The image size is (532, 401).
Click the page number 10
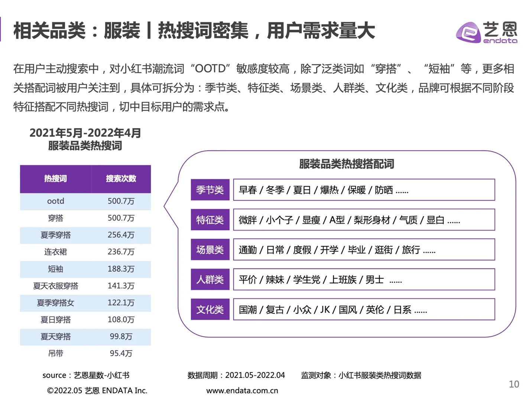[515, 384]
